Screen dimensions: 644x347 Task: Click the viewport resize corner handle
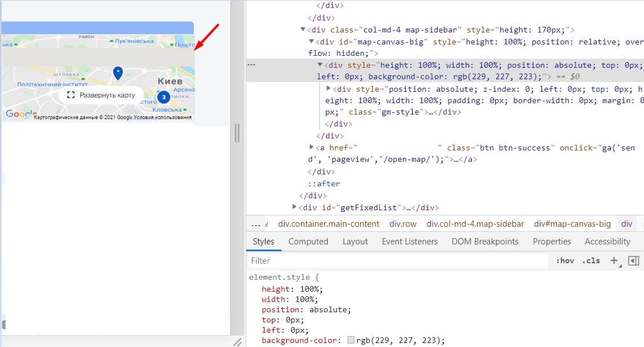(x=238, y=342)
